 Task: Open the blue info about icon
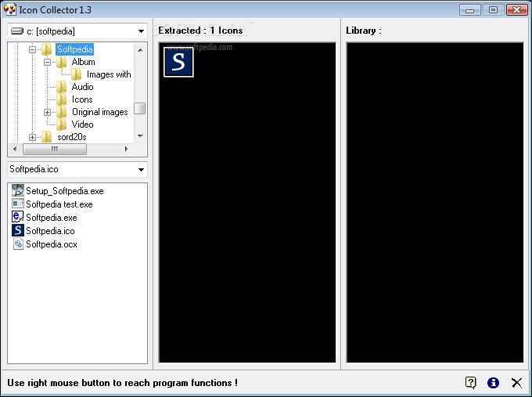click(493, 383)
